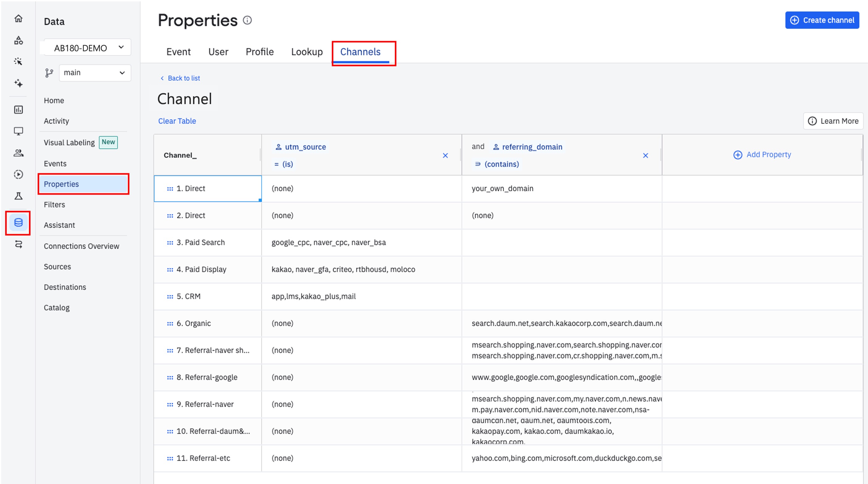Image resolution: width=868 pixels, height=484 pixels.
Task: Remove the utm_source property column
Action: click(445, 156)
